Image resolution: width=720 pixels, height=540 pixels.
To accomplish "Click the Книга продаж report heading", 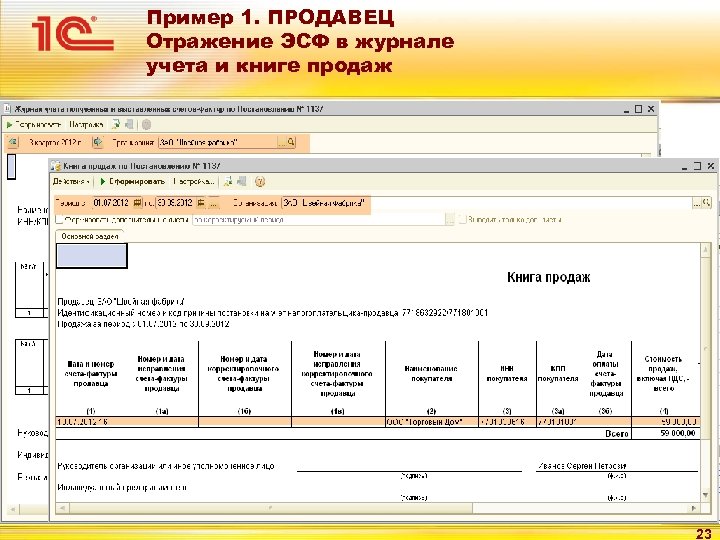I will click(x=549, y=277).
